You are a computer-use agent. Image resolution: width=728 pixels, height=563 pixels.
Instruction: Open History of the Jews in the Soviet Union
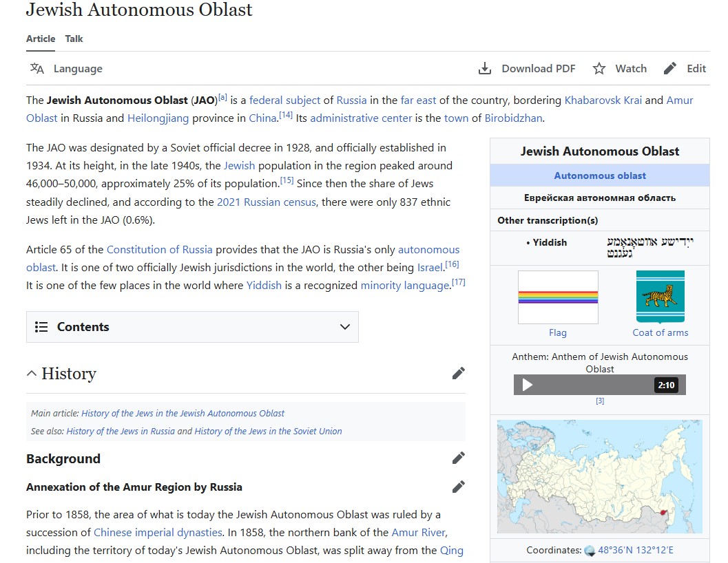coord(269,431)
